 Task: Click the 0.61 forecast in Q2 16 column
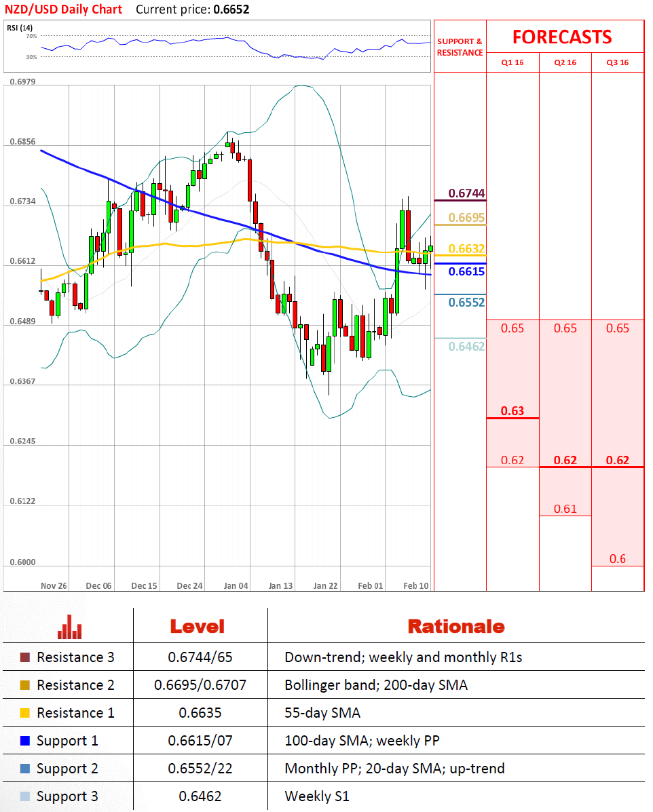(565, 509)
